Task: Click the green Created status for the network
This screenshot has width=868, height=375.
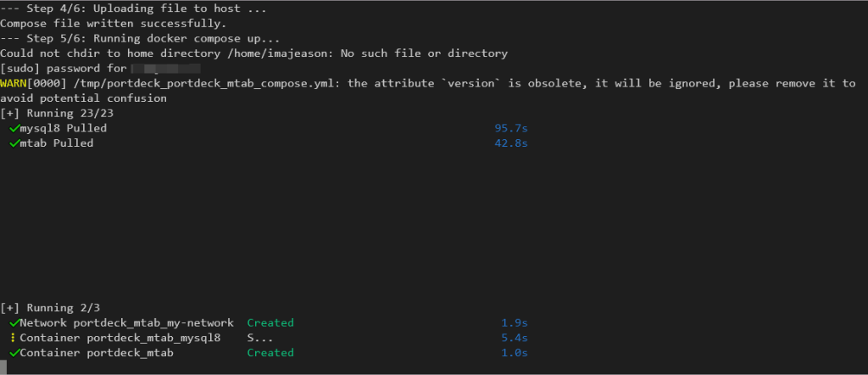Action: pos(270,323)
